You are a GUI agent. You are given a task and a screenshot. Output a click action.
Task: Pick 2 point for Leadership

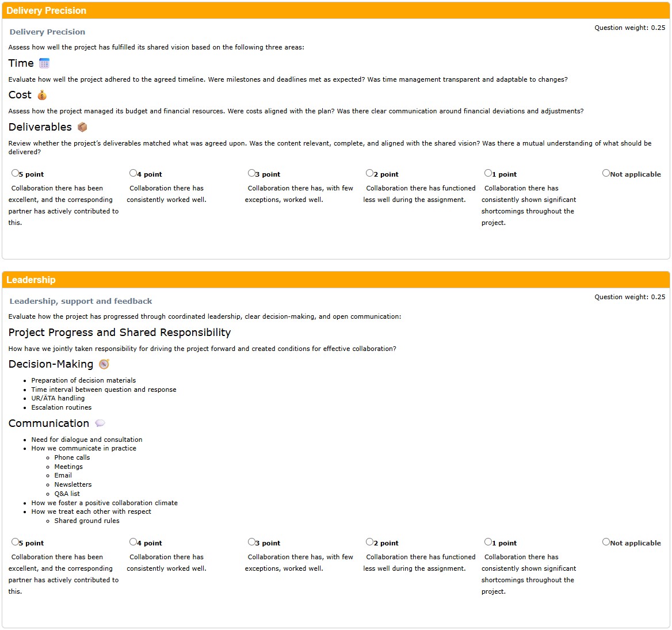[x=370, y=542]
